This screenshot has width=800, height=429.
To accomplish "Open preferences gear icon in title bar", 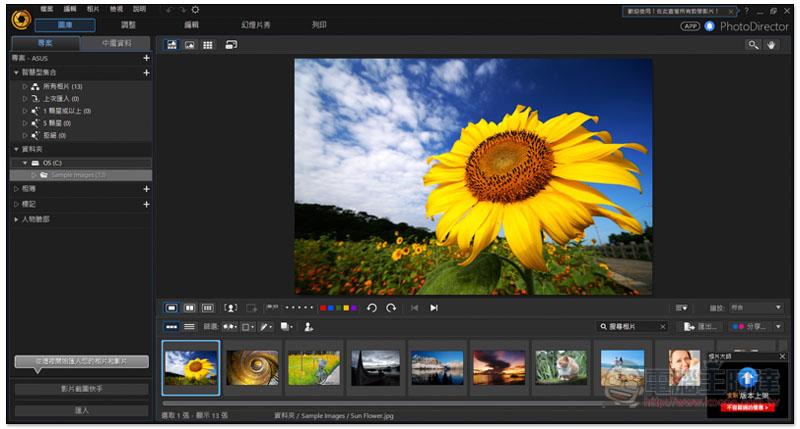I will (195, 10).
